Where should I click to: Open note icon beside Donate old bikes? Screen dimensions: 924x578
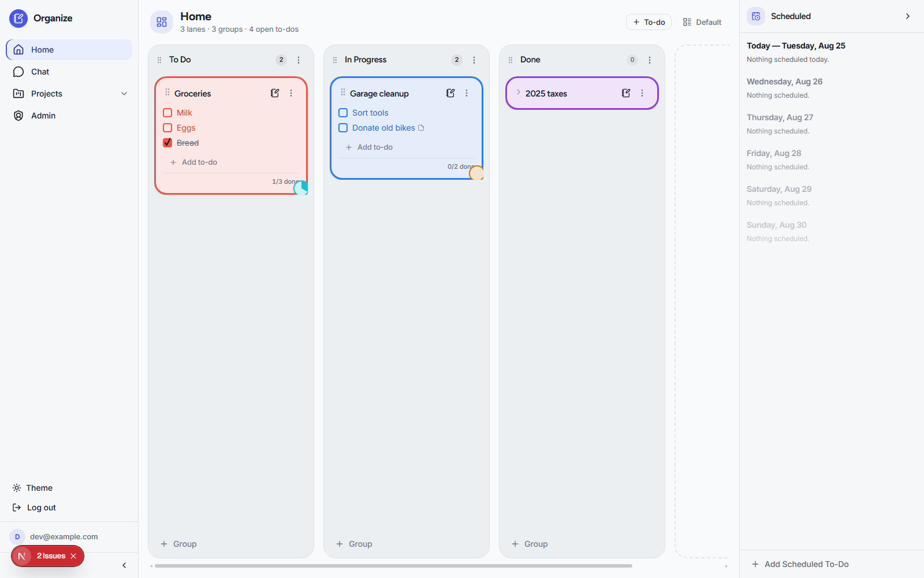[x=421, y=128]
